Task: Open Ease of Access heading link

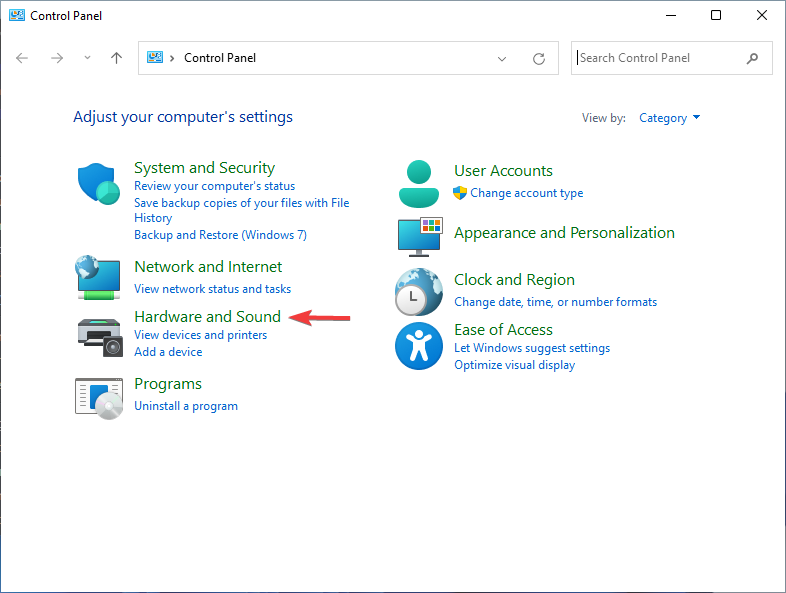Action: click(503, 329)
